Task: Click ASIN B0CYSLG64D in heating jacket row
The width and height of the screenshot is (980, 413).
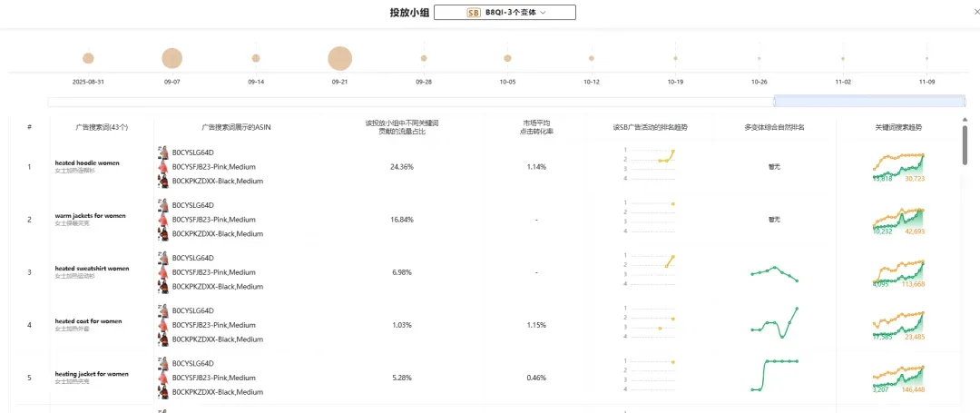Action: 193,364
